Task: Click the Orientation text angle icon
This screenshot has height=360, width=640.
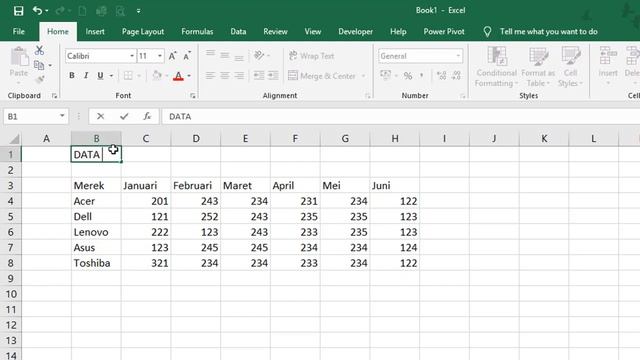Action: [x=259, y=55]
